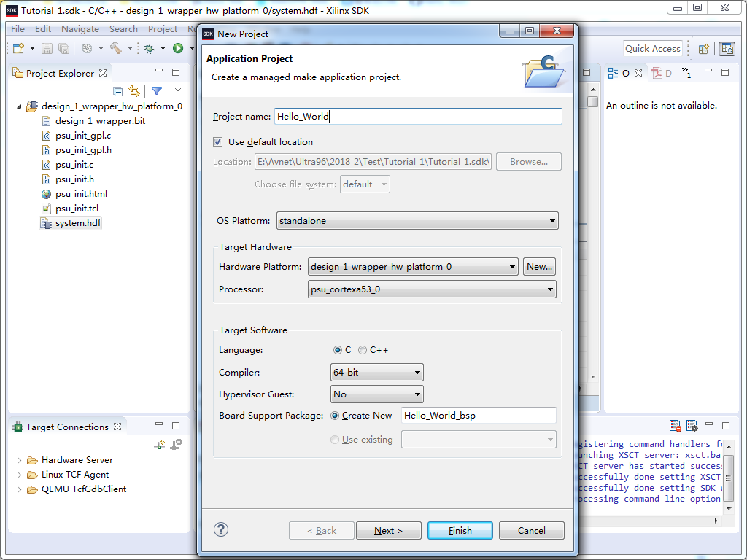
Task: Open Project Explorer view menu triangle
Action: [x=178, y=90]
